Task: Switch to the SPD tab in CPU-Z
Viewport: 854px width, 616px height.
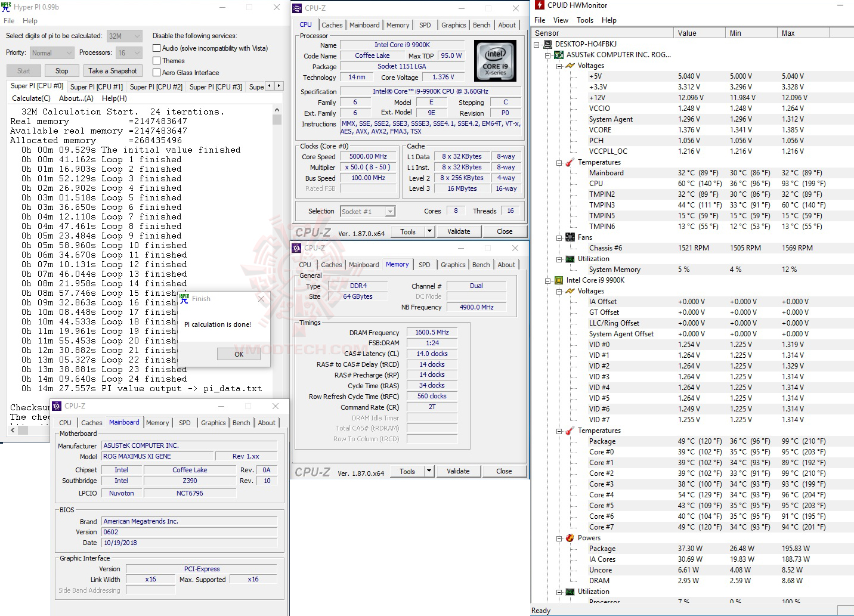Action: (x=425, y=24)
